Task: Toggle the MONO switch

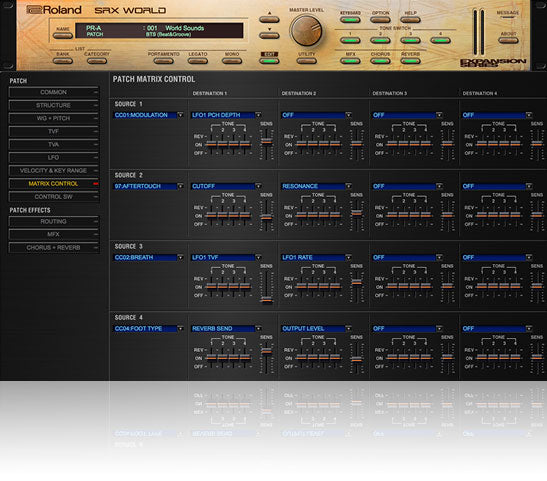Action: (232, 61)
